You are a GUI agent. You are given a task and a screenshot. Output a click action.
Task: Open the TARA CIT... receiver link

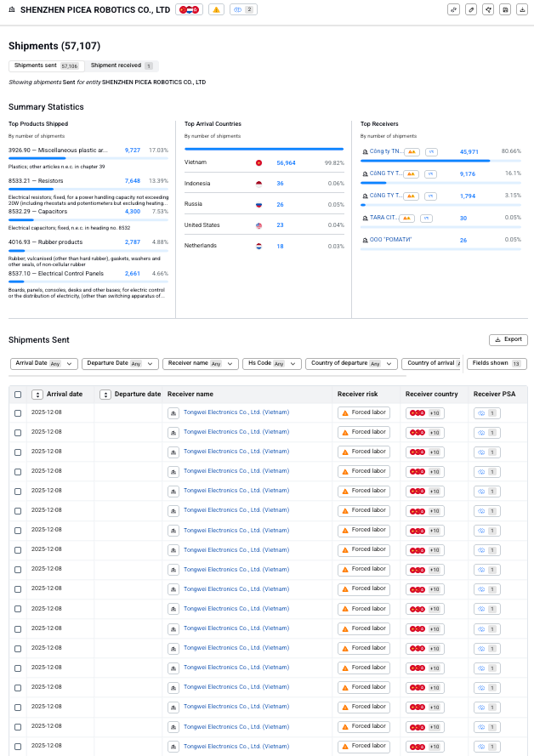[x=383, y=218]
